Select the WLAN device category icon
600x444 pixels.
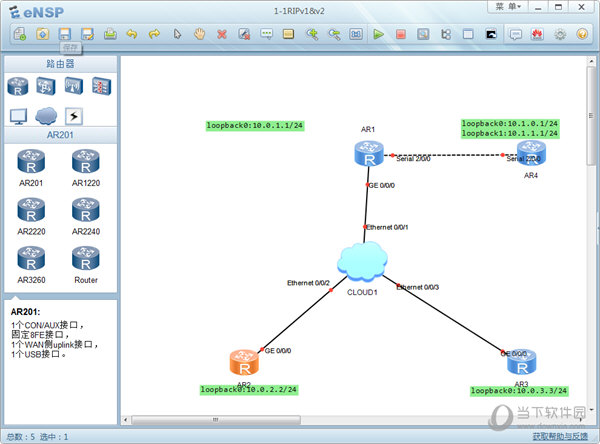click(x=73, y=86)
